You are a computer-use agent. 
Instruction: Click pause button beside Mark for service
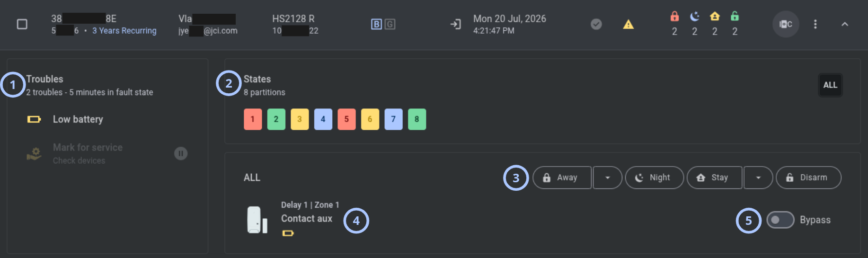click(x=181, y=153)
